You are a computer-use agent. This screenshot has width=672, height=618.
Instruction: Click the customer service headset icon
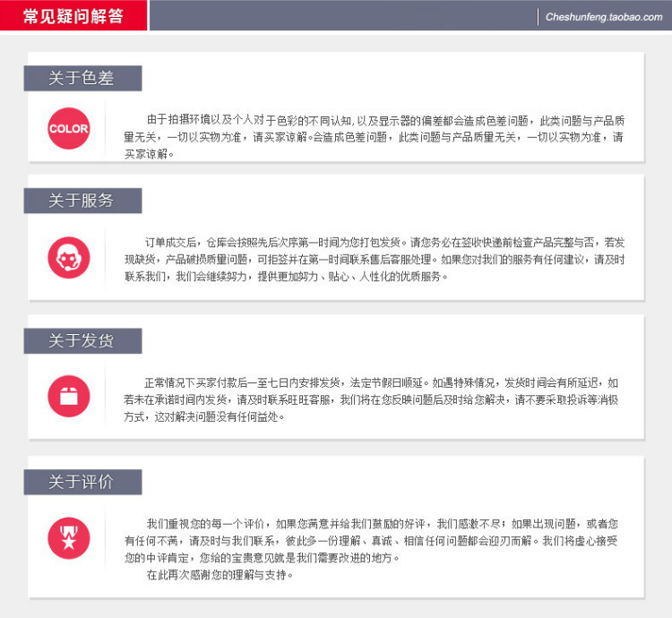[69, 255]
